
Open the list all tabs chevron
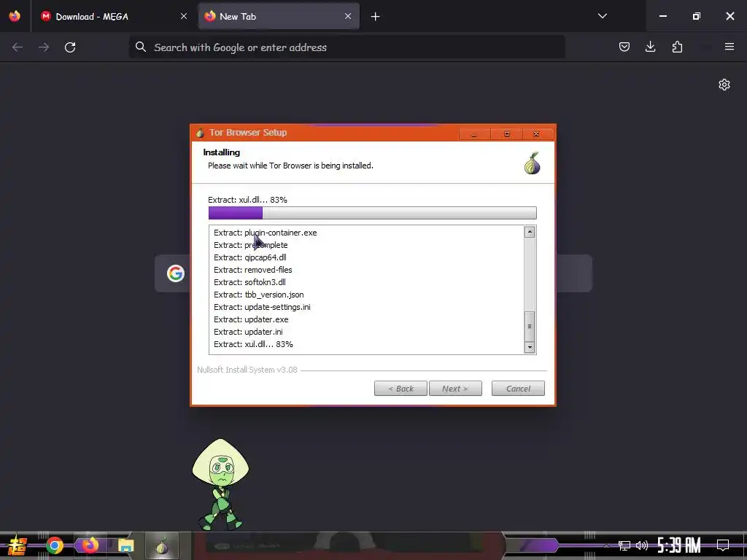point(602,16)
